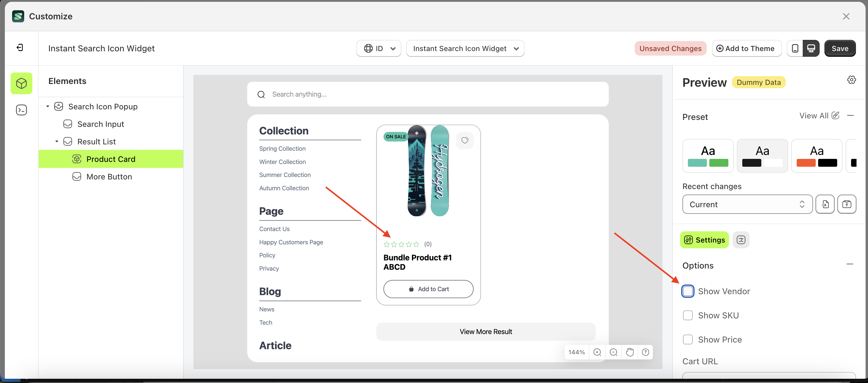
Task: Click the archive upload icon next to import
Action: (x=847, y=204)
